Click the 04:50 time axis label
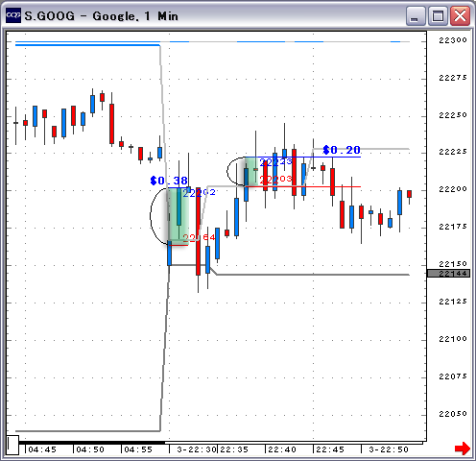The image size is (476, 461). point(90,449)
